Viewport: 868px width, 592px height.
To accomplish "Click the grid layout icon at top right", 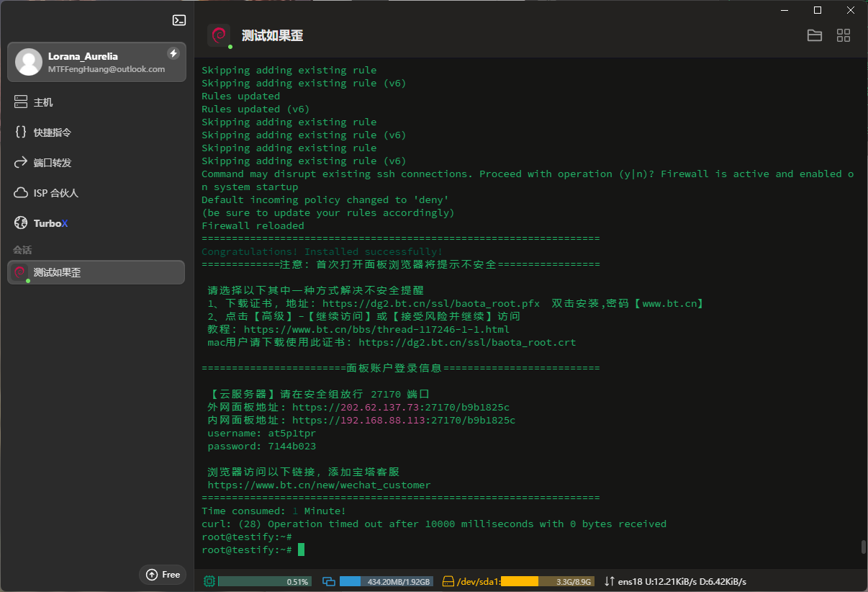I will coord(844,35).
